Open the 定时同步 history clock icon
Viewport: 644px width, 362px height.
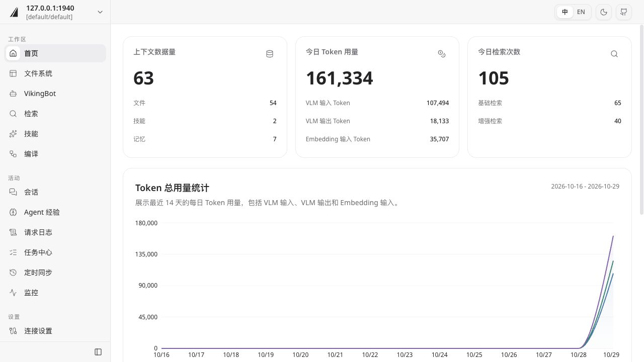click(x=13, y=273)
